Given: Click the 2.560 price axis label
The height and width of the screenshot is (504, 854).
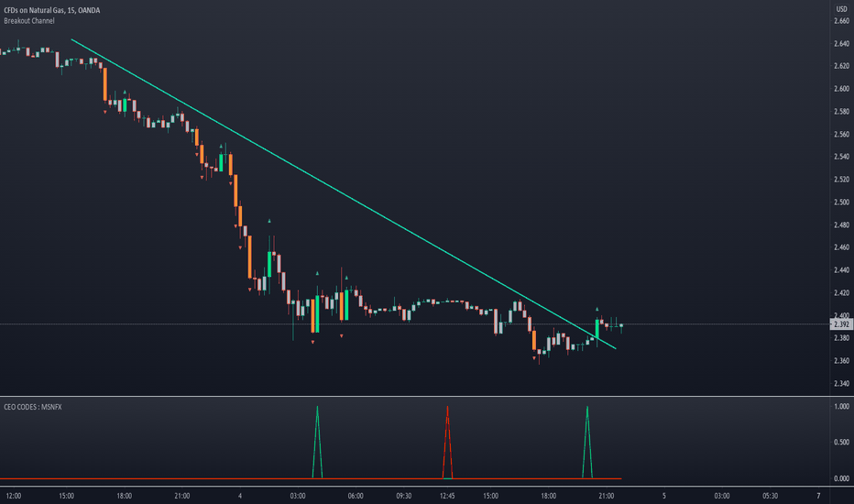Looking at the screenshot, I should (x=841, y=134).
